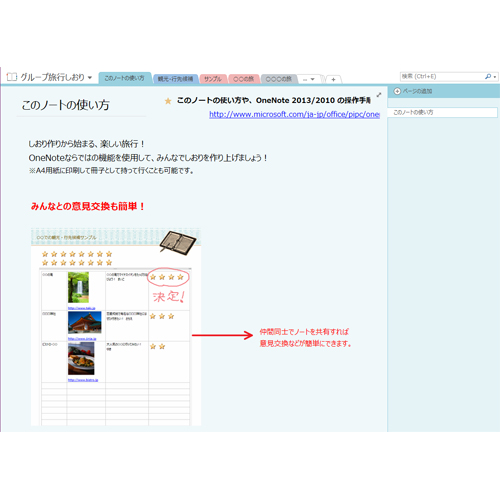Expand the hidden sections overflow dropdown
Screen dimensions: 500x500
(309, 79)
